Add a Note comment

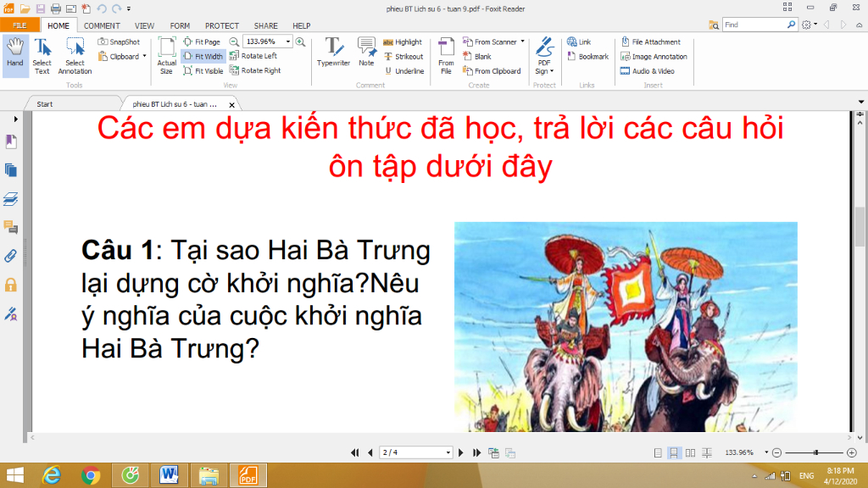pos(366,52)
